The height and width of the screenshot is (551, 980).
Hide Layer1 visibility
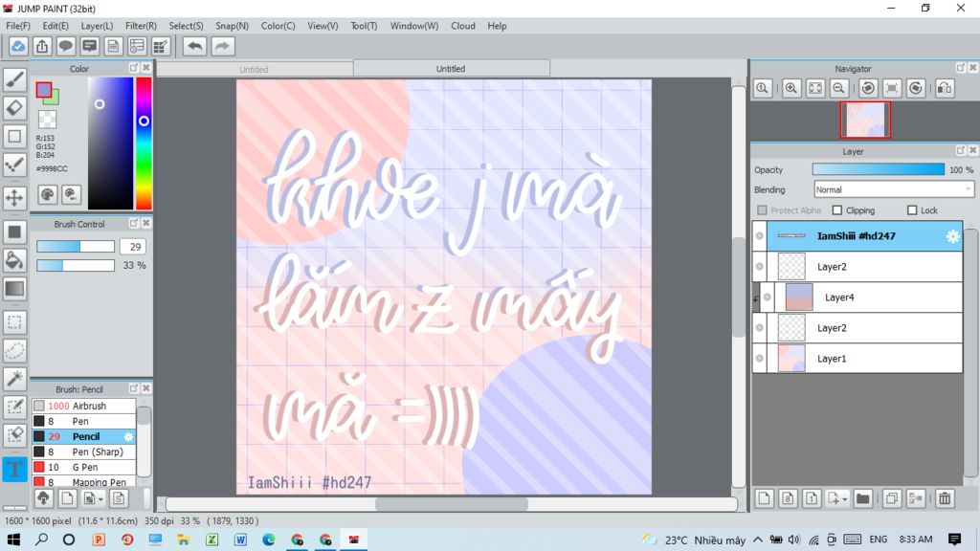pyautogui.click(x=759, y=359)
